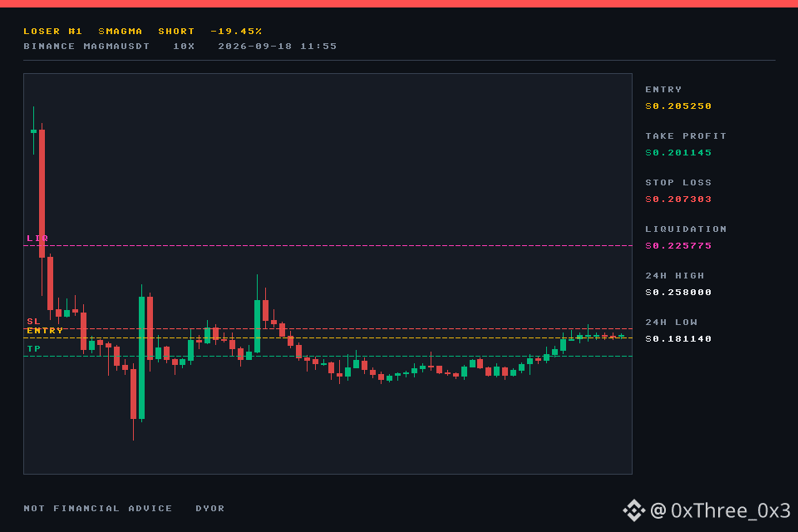This screenshot has height=532, width=798.
Task: Click the pink dashed liquidation line
Action: click(328, 246)
